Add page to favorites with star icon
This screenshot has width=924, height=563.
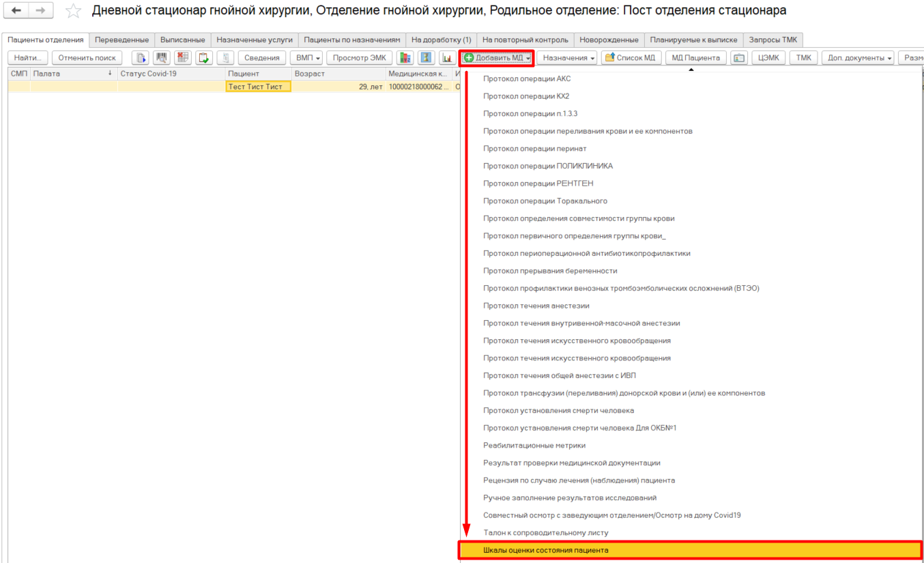point(73,11)
